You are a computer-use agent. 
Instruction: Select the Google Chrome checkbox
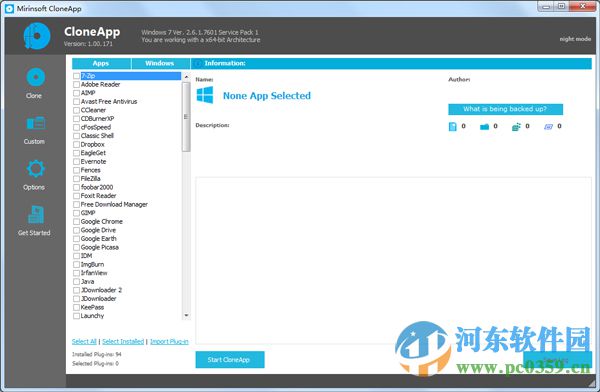(x=77, y=221)
